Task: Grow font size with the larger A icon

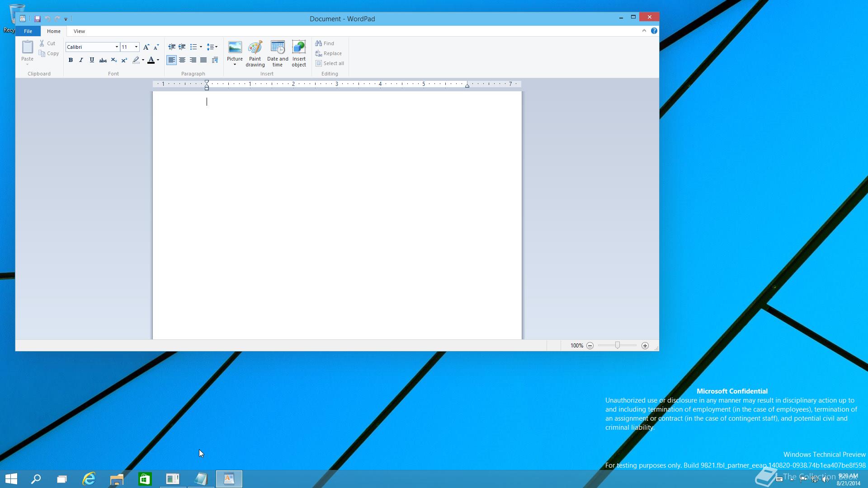Action: (x=146, y=47)
